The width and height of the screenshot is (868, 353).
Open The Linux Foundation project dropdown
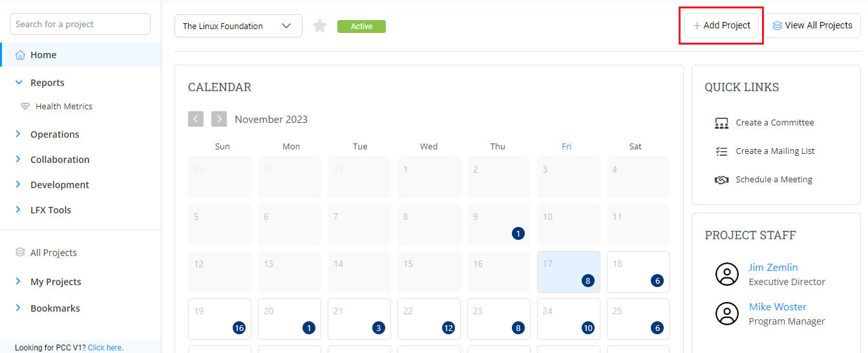pos(238,26)
